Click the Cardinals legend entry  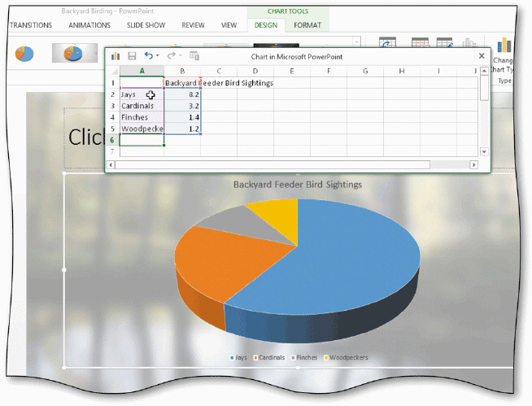pyautogui.click(x=269, y=357)
